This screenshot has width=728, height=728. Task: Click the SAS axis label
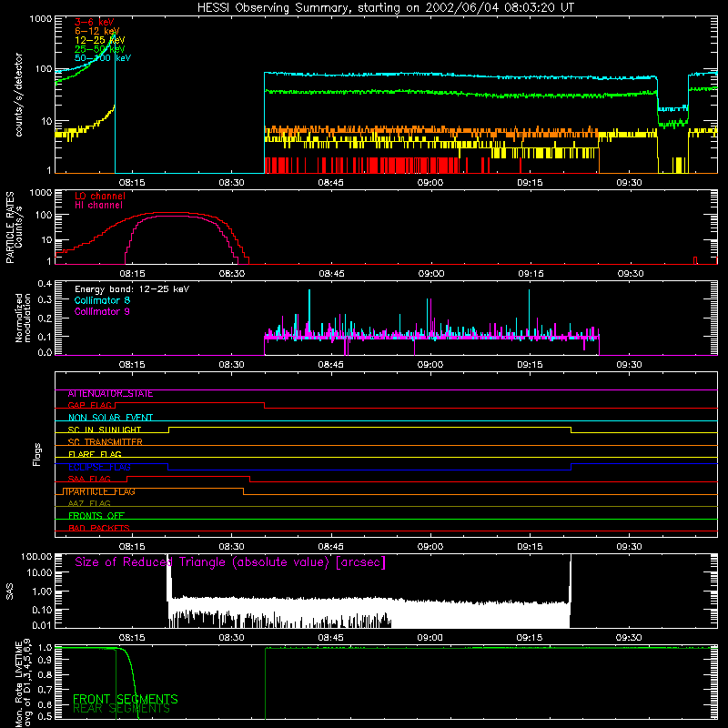tap(10, 591)
